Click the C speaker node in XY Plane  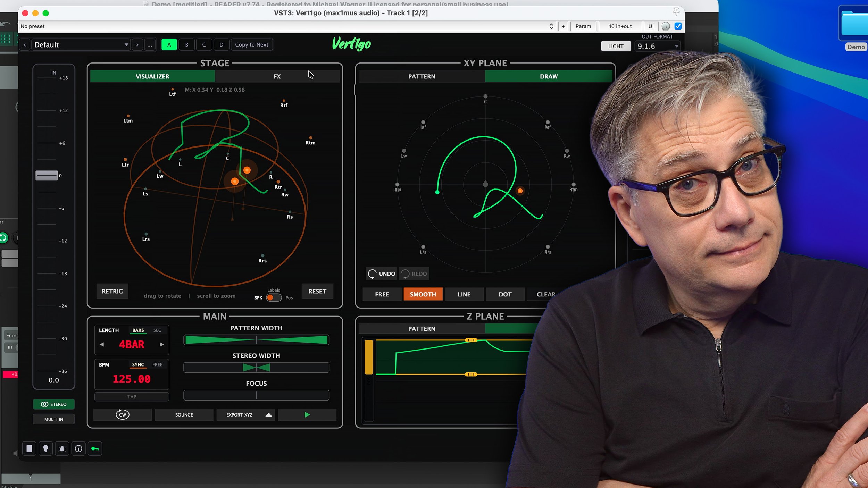point(485,96)
